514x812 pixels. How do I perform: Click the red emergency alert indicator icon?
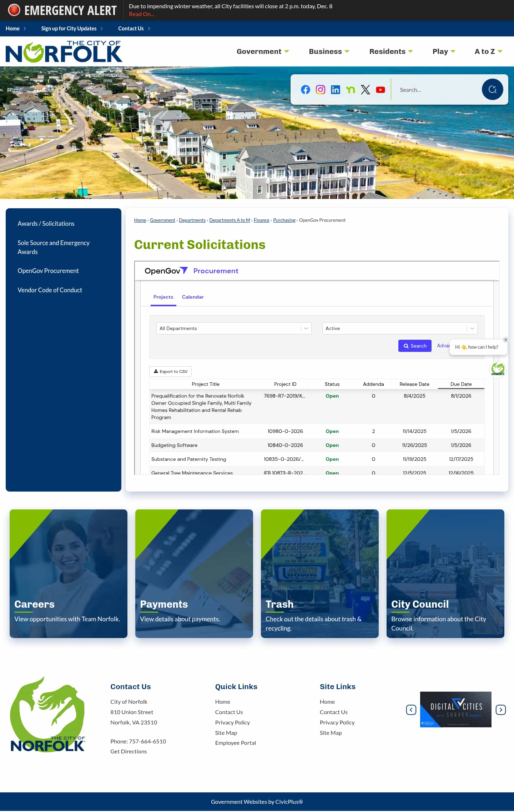point(14,10)
